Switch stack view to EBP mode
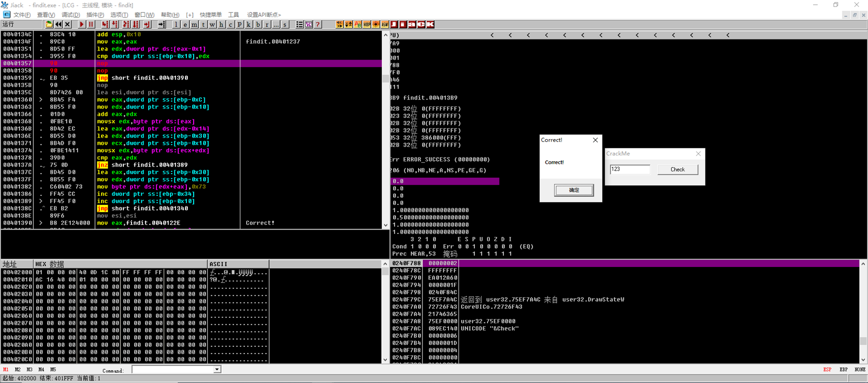 tap(843, 370)
